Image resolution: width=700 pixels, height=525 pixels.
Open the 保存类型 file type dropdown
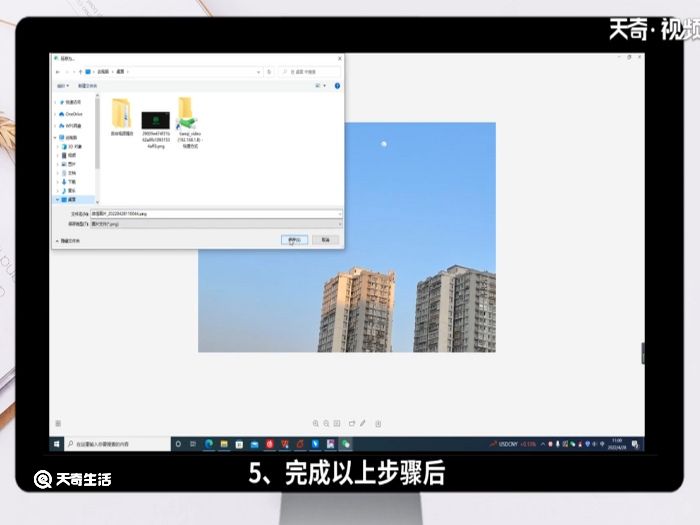(x=216, y=224)
